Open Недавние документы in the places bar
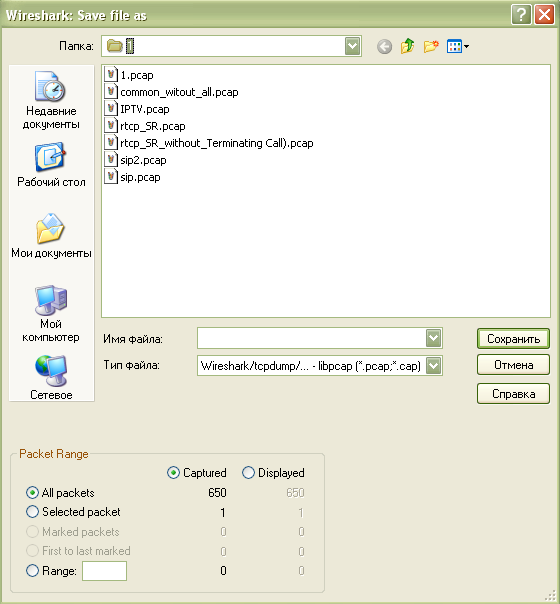Screen dimensions: 560x604 [x=51, y=101]
